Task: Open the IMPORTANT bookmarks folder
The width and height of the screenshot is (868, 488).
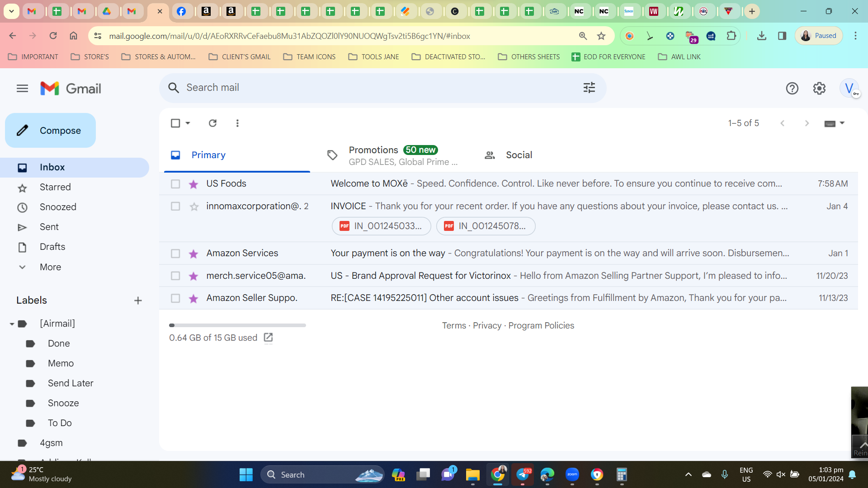Action: click(x=33, y=57)
